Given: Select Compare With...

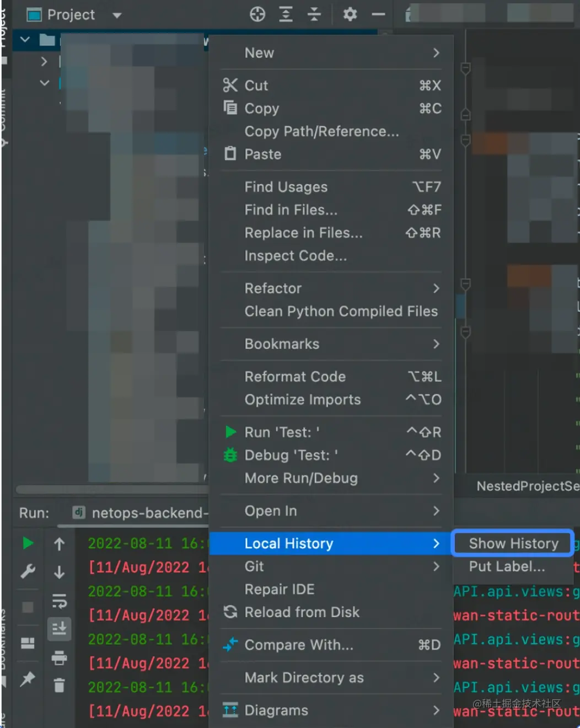Looking at the screenshot, I should (x=331, y=645).
